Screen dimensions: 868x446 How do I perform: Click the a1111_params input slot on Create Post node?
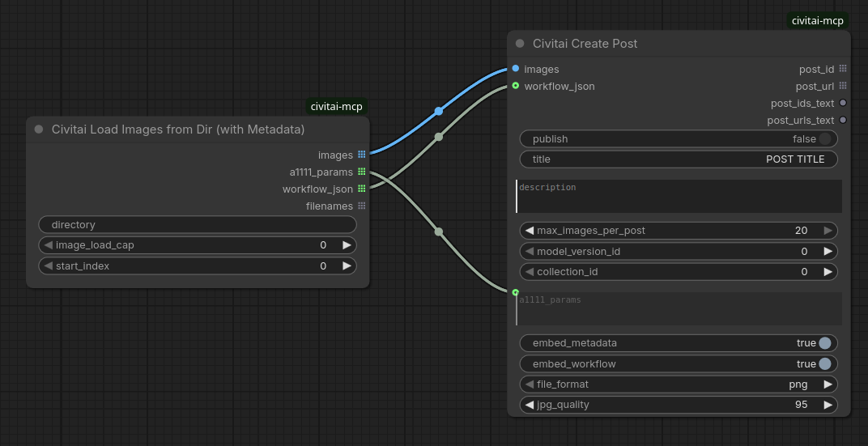click(x=515, y=292)
